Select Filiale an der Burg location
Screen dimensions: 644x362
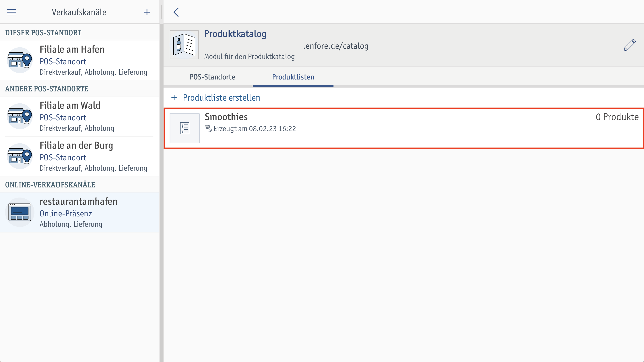[80, 156]
